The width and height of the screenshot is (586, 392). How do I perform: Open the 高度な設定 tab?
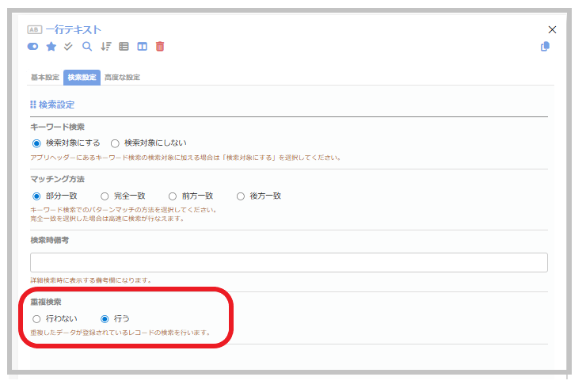pyautogui.click(x=121, y=78)
